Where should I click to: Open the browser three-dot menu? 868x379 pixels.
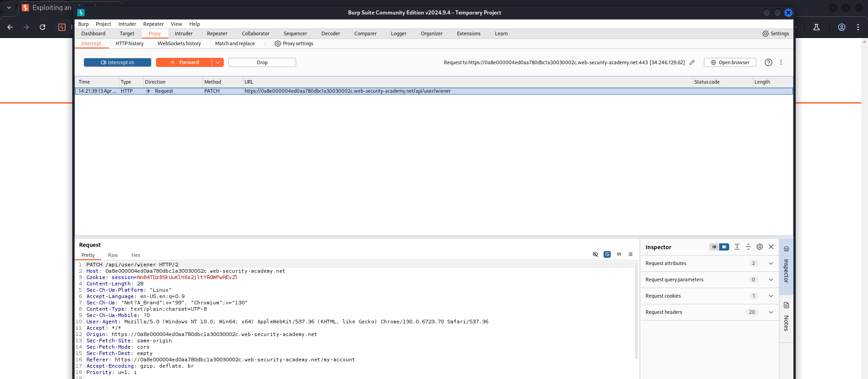pyautogui.click(x=858, y=27)
